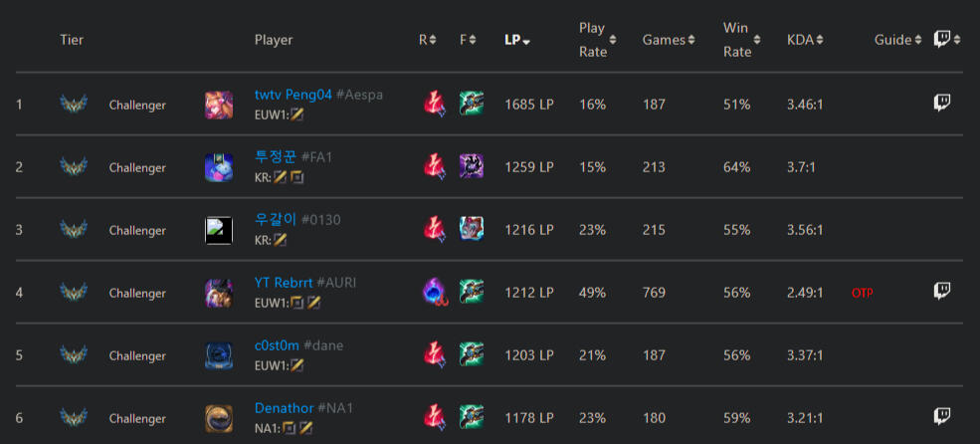
Task: Open YT Rebrrt's Twitch channel icon
Action: tap(941, 291)
